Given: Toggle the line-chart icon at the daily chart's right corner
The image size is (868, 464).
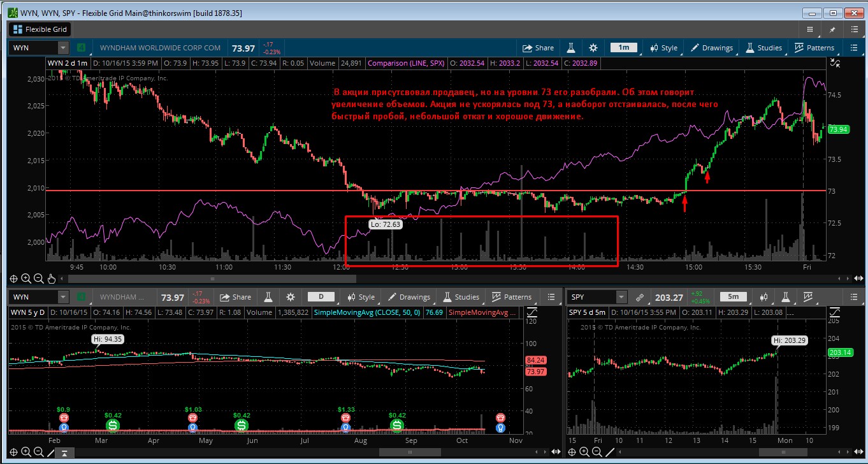Looking at the screenshot, I should [x=532, y=312].
